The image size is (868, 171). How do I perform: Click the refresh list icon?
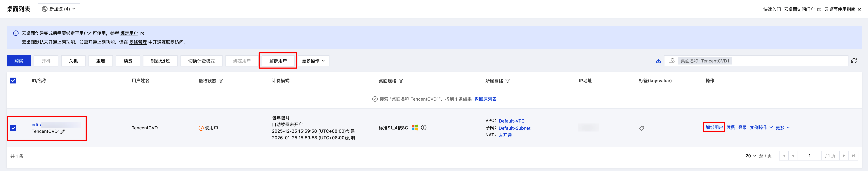pyautogui.click(x=853, y=61)
